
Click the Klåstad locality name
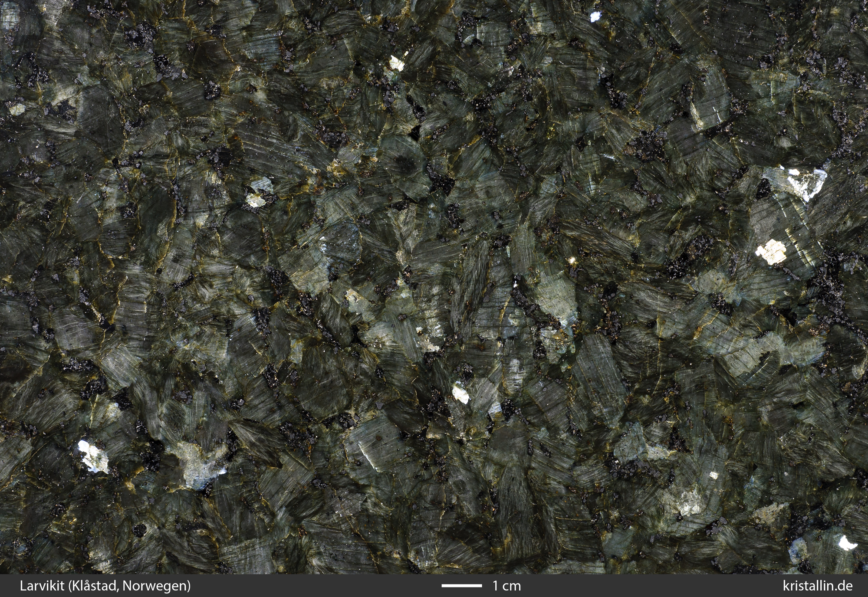(95, 586)
